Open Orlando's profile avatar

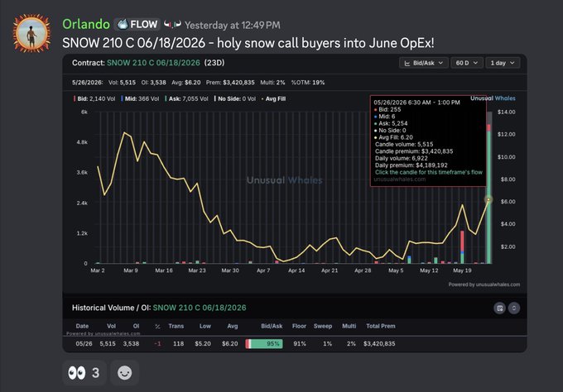[31, 33]
